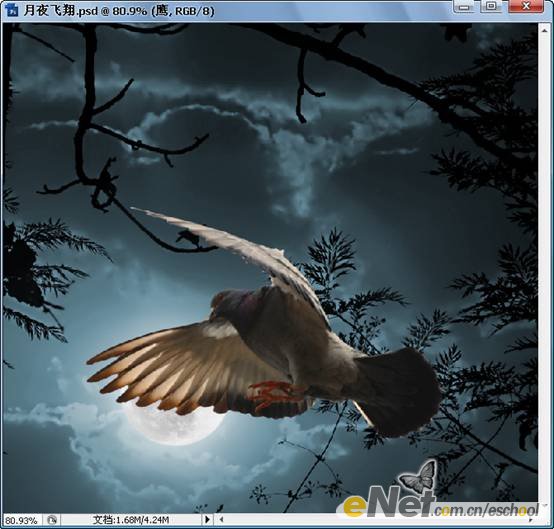
Task: Open the status bar options arrow menu
Action: (207, 519)
